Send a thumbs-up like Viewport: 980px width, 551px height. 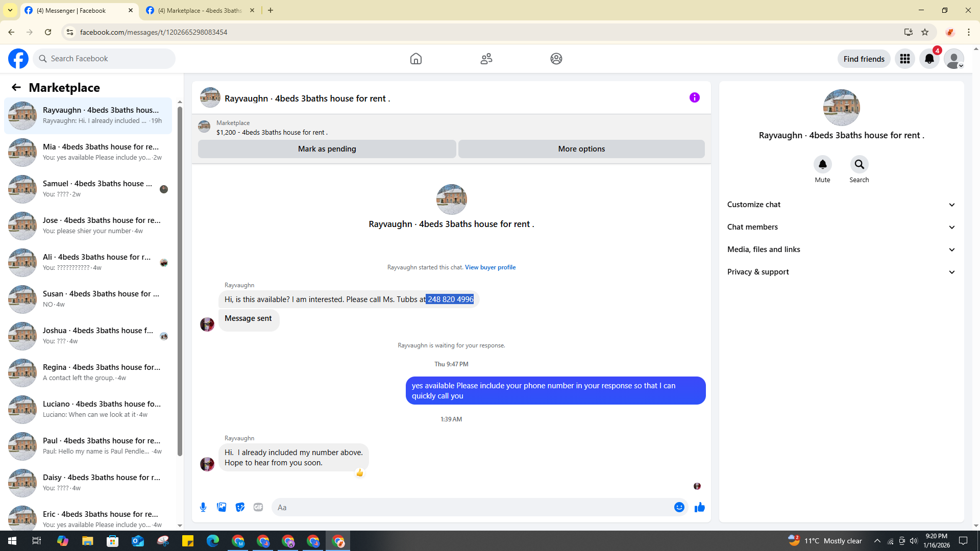coord(700,507)
